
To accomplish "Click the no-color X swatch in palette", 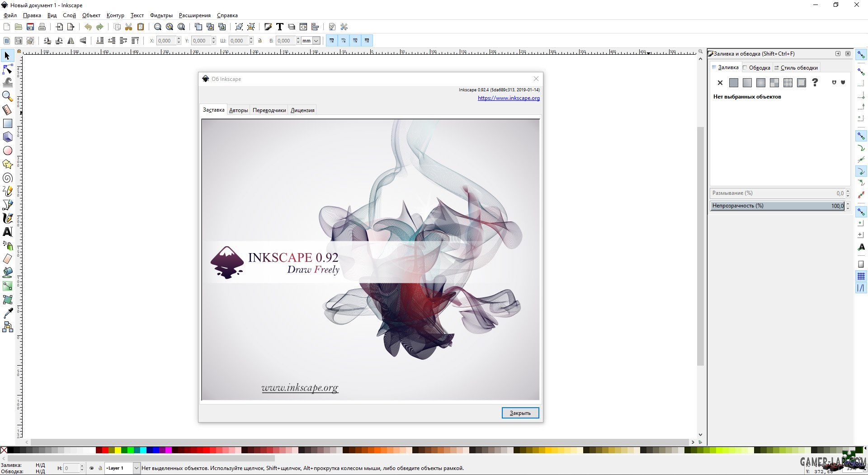I will tap(4, 450).
